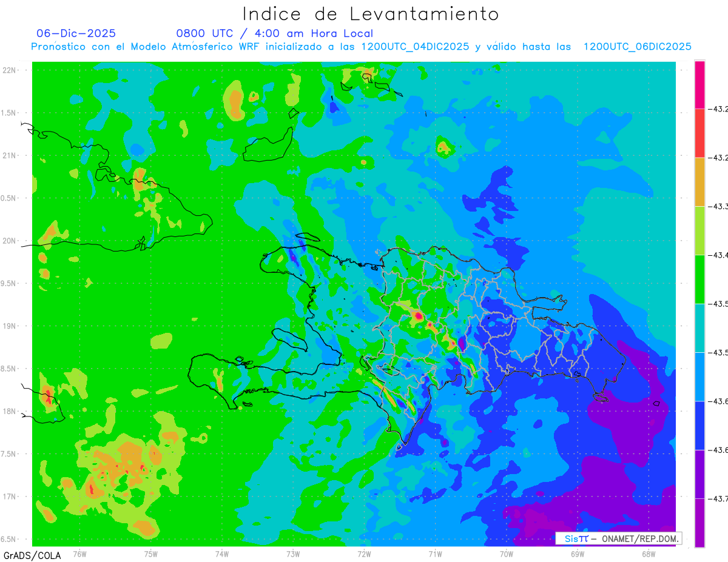Select the orange swatch in the color legend
The image size is (728, 562).
coord(699,182)
